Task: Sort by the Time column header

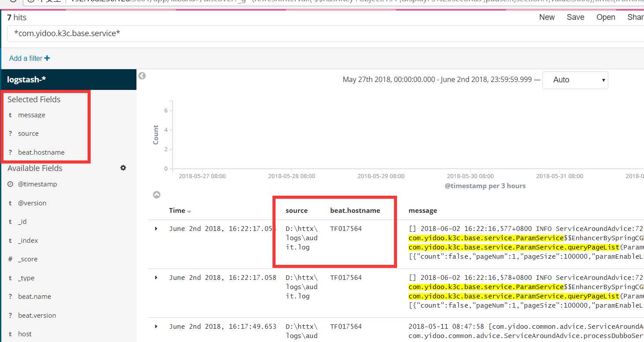Action: (177, 211)
